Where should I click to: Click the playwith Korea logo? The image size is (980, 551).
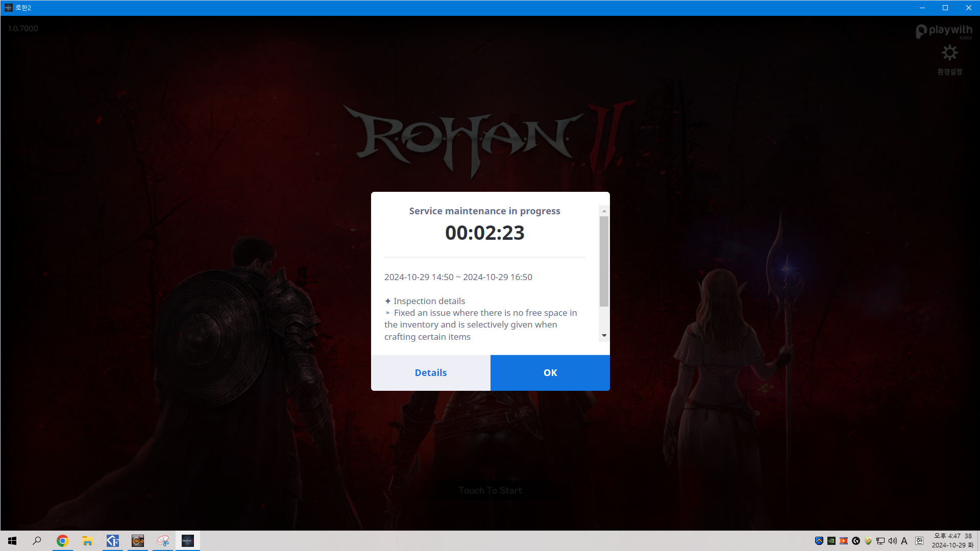(944, 31)
